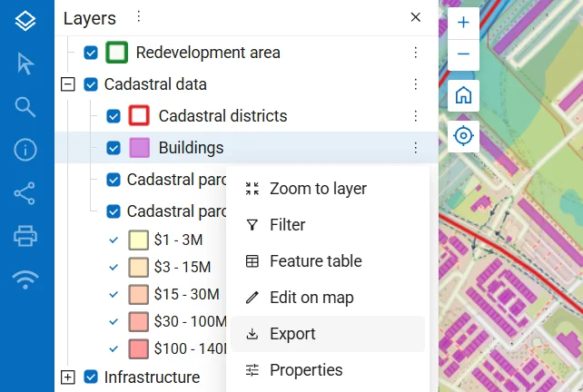583x392 pixels.
Task: Uncheck the Buildings layer checkbox
Action: coord(114,148)
